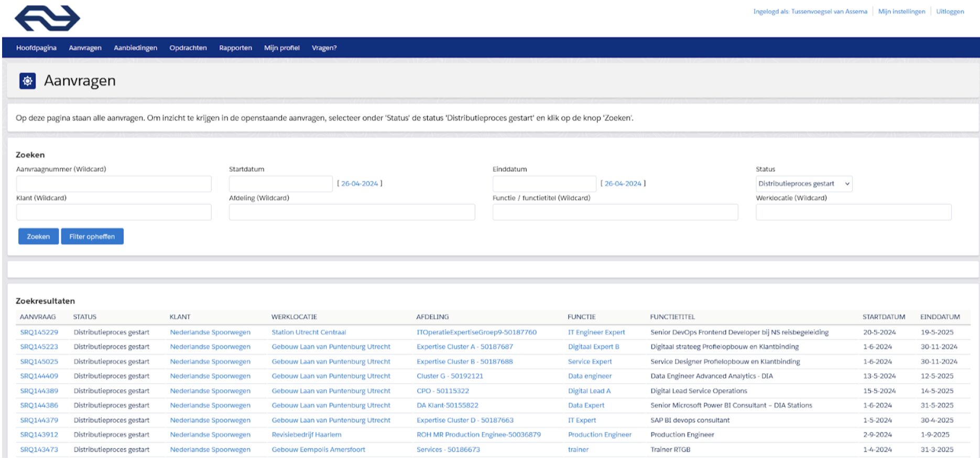The height and width of the screenshot is (458, 980).
Task: Select 'Trainer RTGB' functietitel cell
Action: [670, 450]
